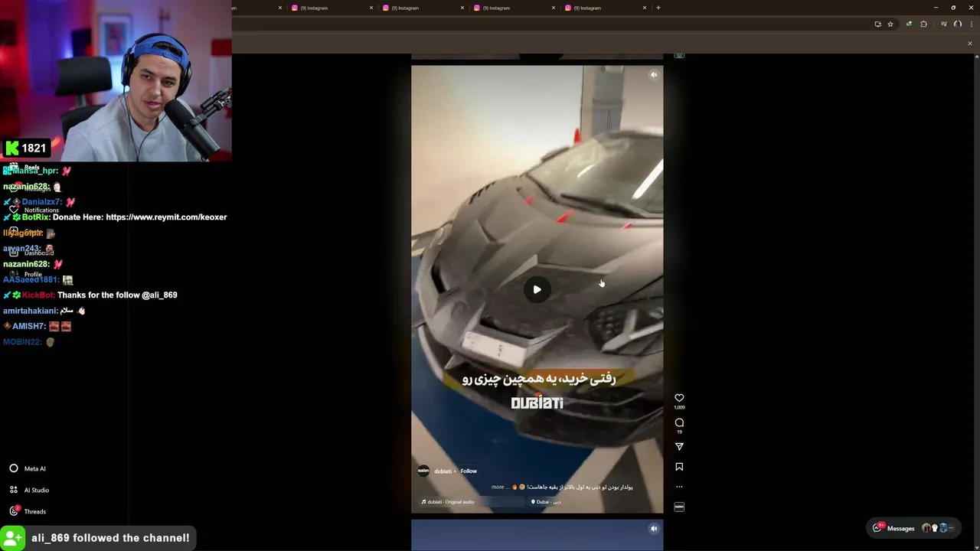Open Profile in the Instagram sidebar

point(25,274)
